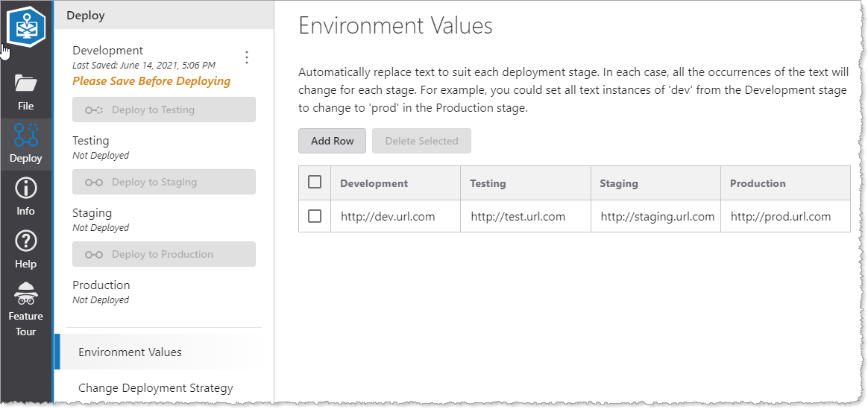Click the Development column header
868x409 pixels.
tap(396, 183)
